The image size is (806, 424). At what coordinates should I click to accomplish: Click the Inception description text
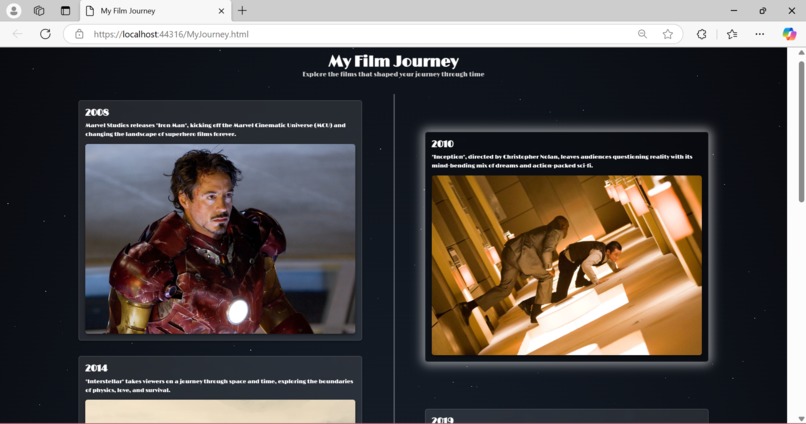point(562,161)
